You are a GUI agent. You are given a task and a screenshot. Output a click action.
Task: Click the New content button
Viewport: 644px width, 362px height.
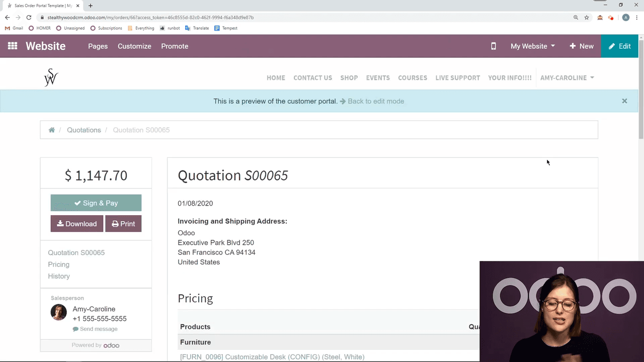(x=581, y=46)
